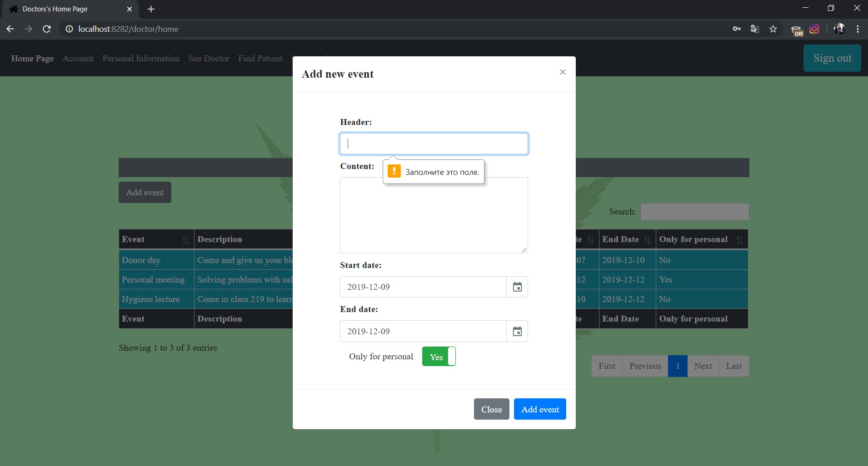Click into the Header text field
Viewport: 868px width, 466px height.
point(434,144)
